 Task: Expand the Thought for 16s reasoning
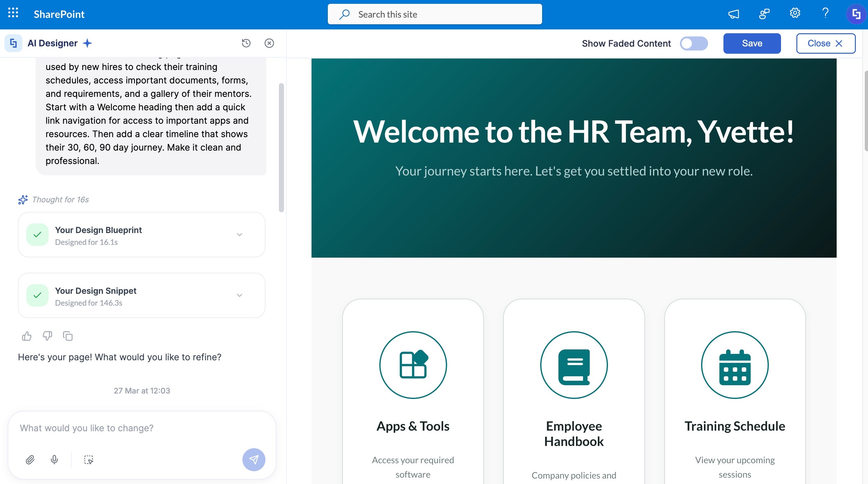tap(60, 199)
